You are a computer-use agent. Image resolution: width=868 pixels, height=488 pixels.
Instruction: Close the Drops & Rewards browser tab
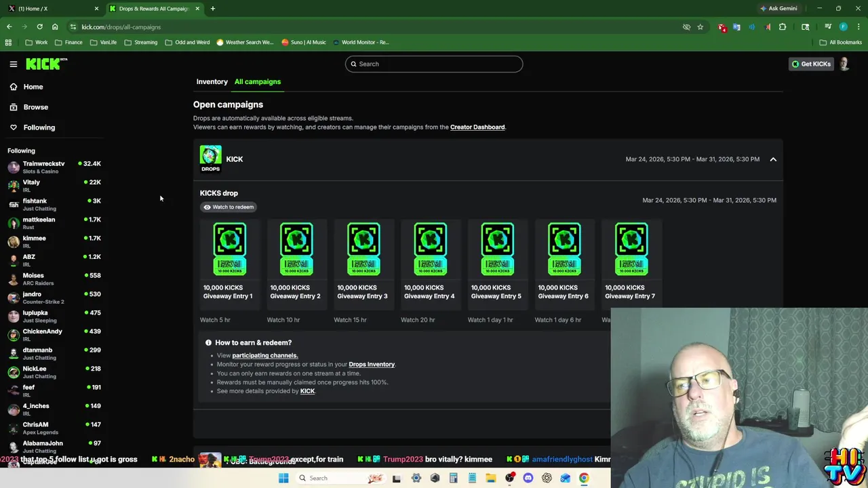(x=197, y=9)
